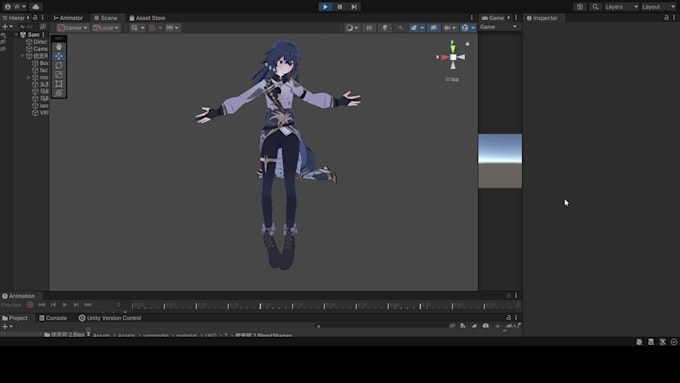The image size is (680, 383).
Task: Step to previous animation keyframe
Action: (53, 305)
